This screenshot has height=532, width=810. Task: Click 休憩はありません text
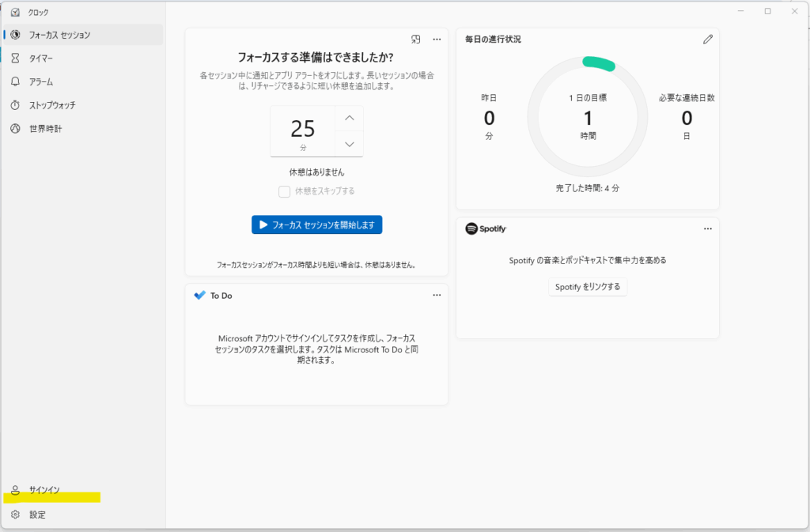pos(316,172)
